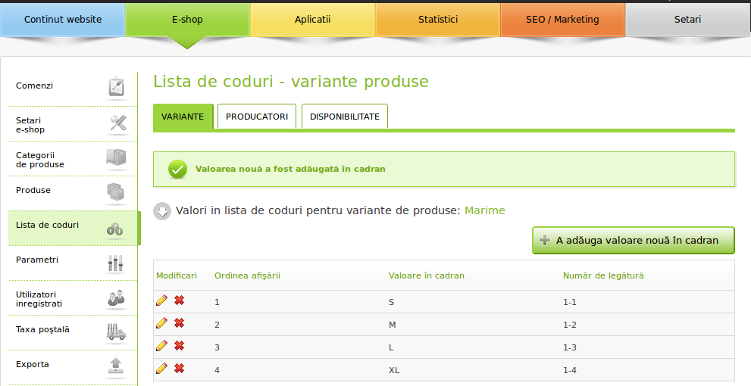Open Taxa poștală via truck icon
This screenshot has width=751, height=386.
click(x=116, y=331)
